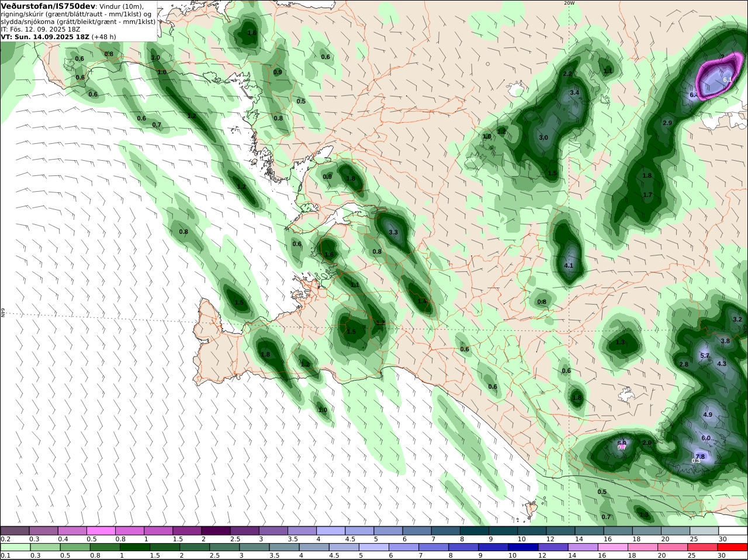Click the valid time 'VT: Sun. 14.09.2025 18Z'
Viewport: 748px width, 560px height.
click(x=45, y=37)
